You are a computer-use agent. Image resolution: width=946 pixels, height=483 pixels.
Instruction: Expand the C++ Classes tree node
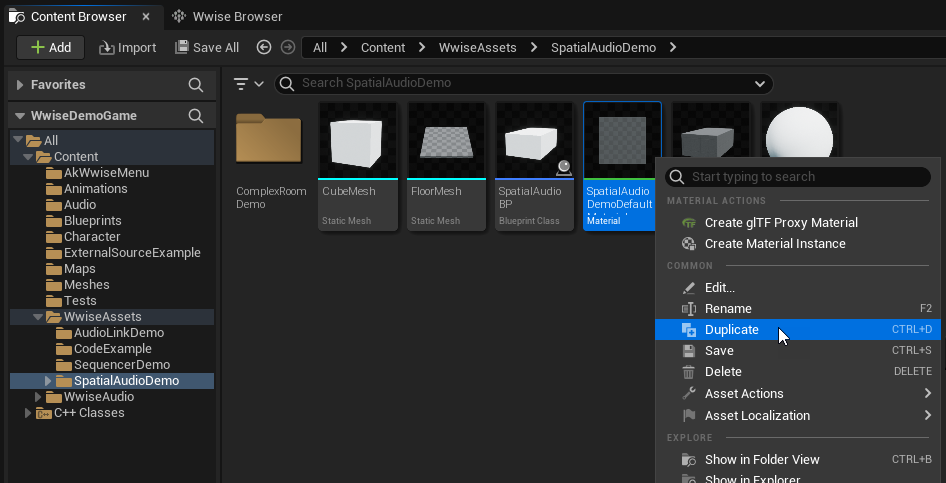tap(28, 413)
